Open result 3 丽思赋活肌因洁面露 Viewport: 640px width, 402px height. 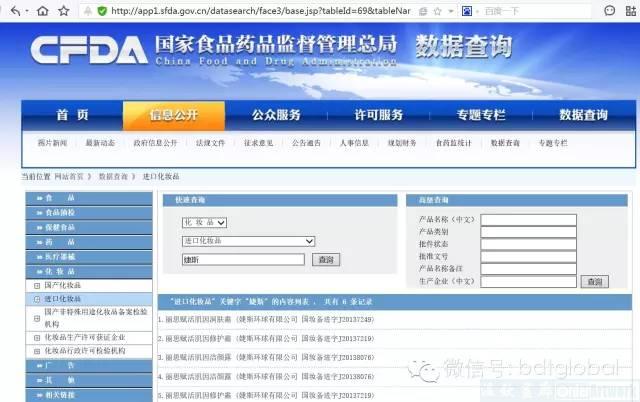[269, 357]
